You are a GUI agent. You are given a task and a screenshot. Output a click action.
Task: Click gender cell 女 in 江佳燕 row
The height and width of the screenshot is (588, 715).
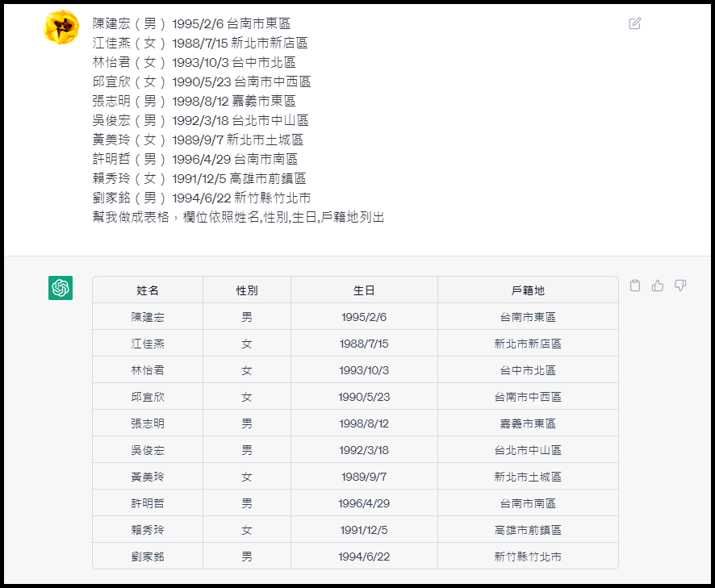point(247,344)
